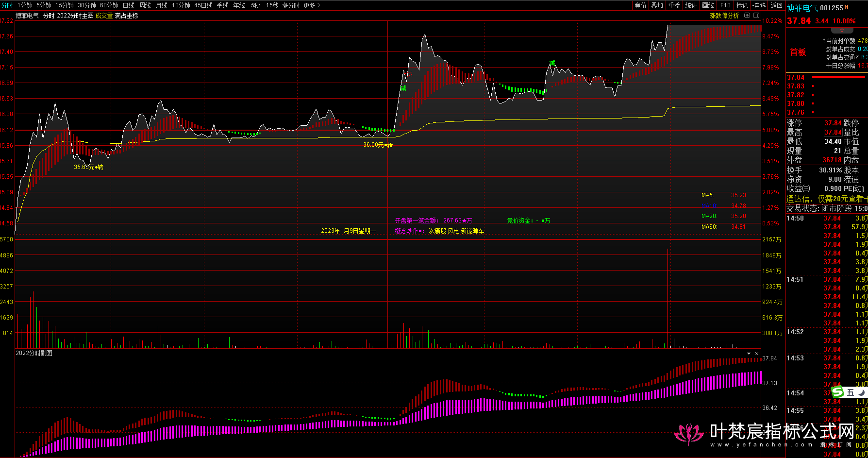Open the 涨跌停分析 analysis link
The width and height of the screenshot is (868, 458).
[x=724, y=16]
